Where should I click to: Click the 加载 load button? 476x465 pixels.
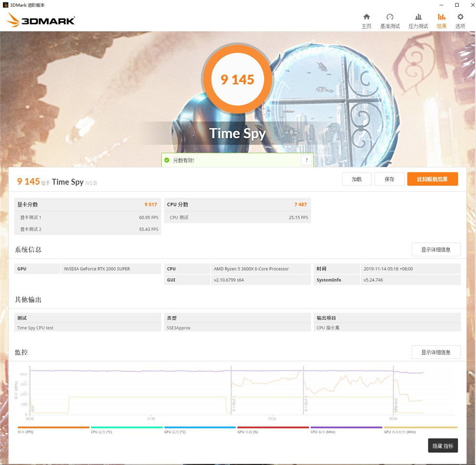pos(357,179)
